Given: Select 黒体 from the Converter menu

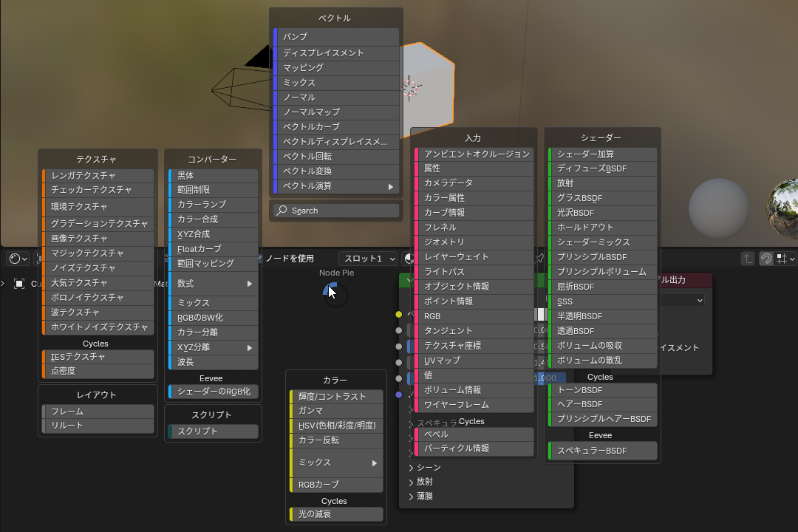Looking at the screenshot, I should pos(213,175).
